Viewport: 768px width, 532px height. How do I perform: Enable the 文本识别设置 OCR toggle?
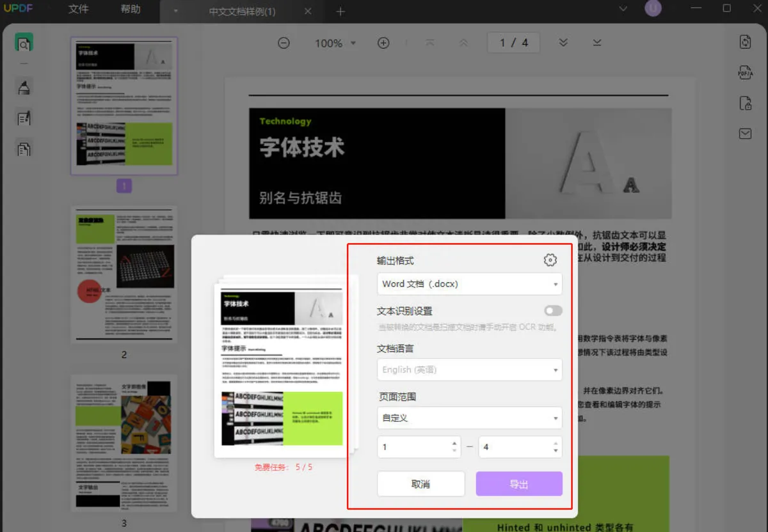pyautogui.click(x=553, y=311)
